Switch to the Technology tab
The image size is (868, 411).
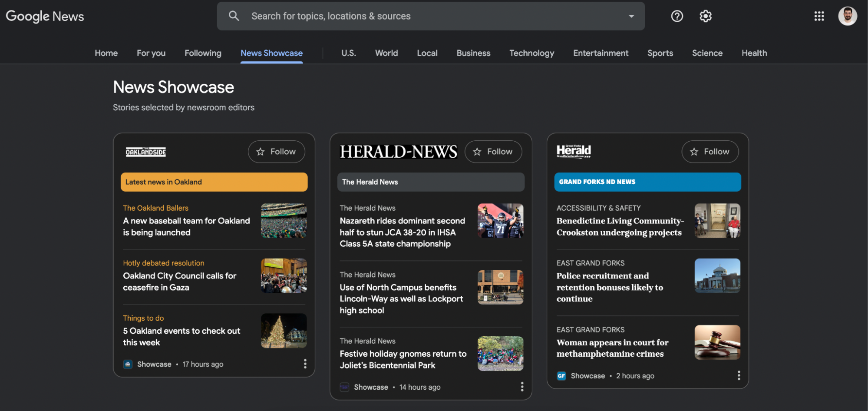tap(531, 53)
